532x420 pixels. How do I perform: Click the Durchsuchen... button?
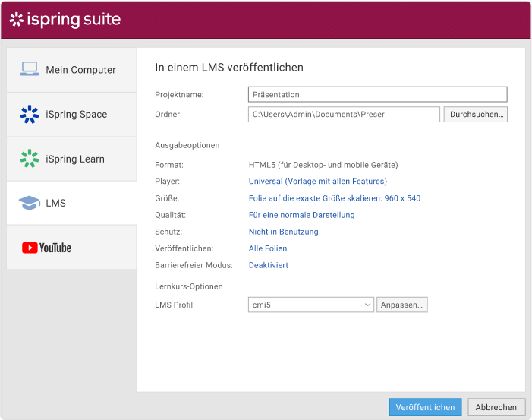(476, 115)
